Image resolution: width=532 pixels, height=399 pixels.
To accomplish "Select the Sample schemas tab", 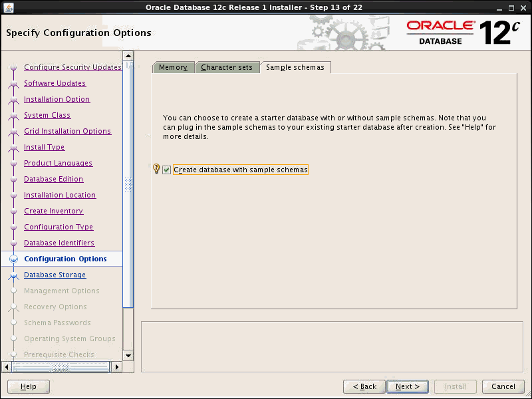I will [x=295, y=67].
